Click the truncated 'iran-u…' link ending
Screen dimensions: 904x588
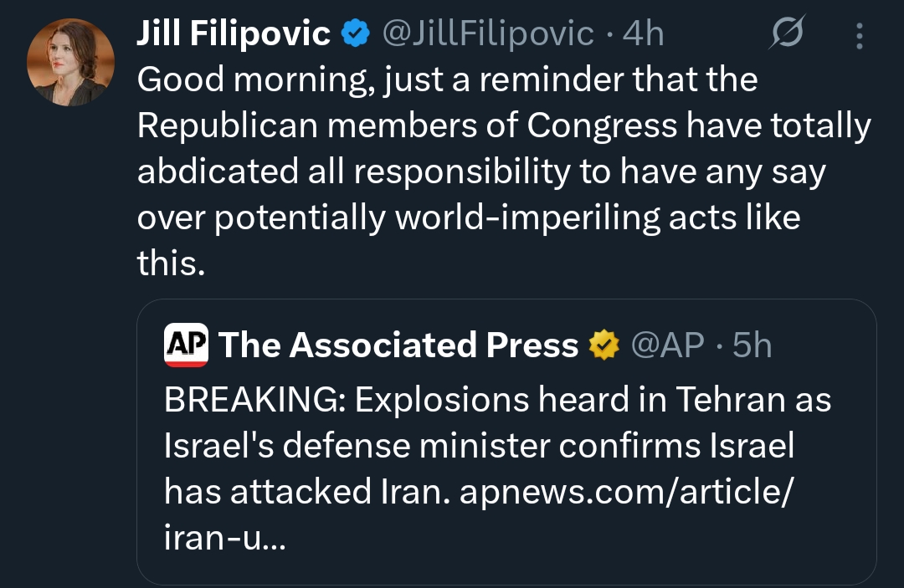(224, 536)
